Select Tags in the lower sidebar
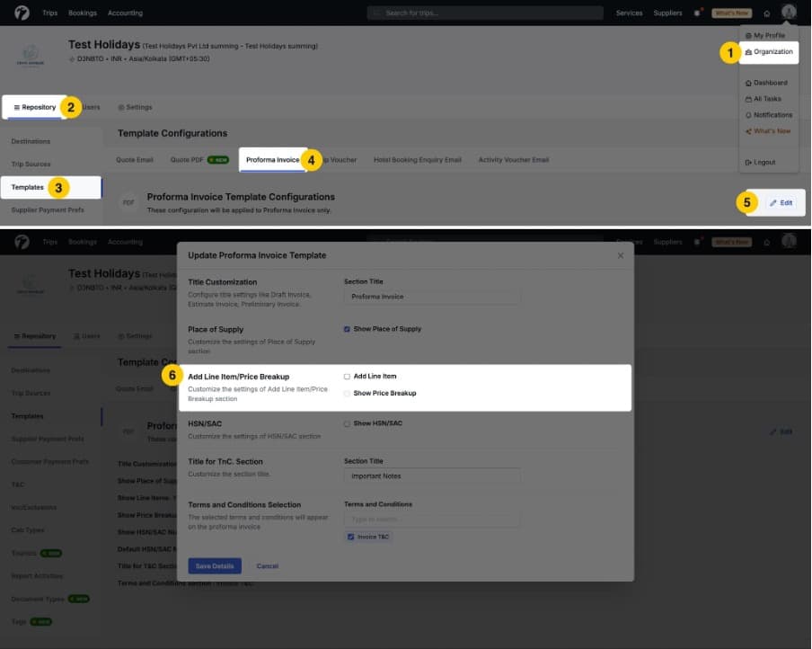The width and height of the screenshot is (812, 649). 19,621
